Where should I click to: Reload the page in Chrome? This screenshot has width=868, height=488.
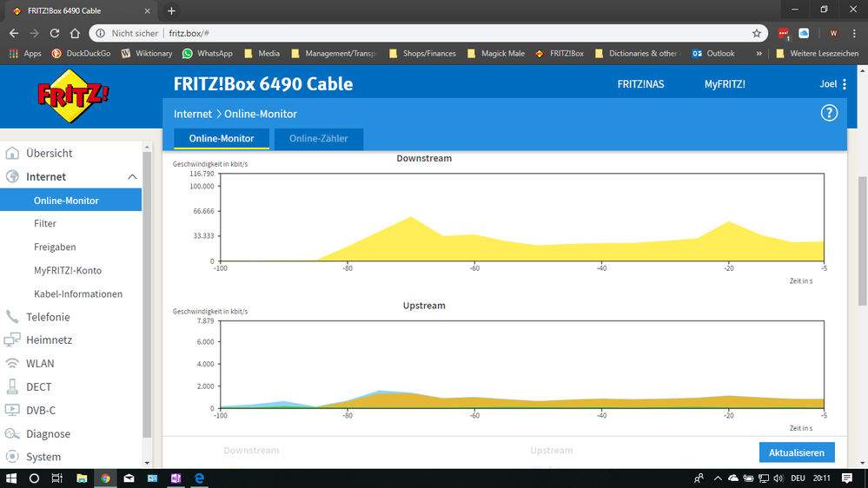tap(54, 33)
